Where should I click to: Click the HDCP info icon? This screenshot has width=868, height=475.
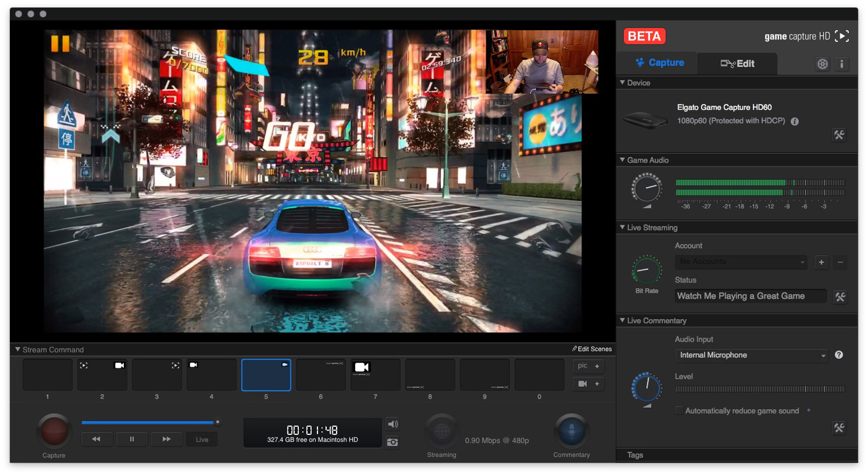tap(795, 122)
